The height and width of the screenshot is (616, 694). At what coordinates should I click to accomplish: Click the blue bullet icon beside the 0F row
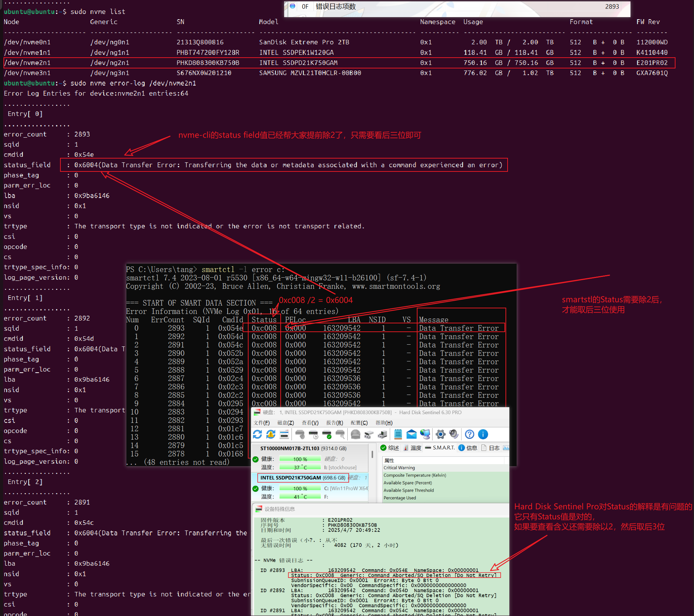pos(293,6)
